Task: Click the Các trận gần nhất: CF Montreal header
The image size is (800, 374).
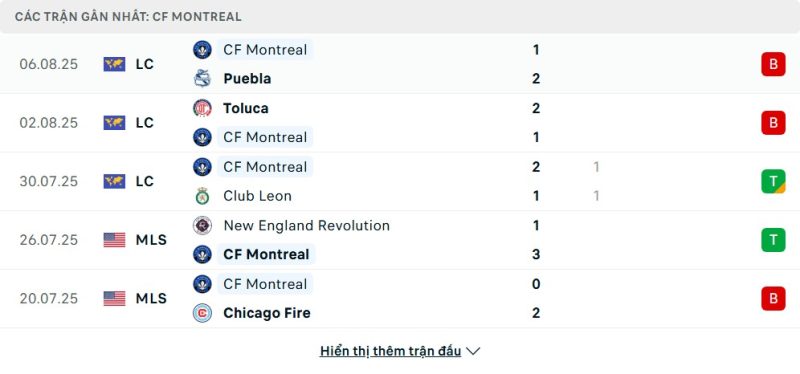Action: point(128,16)
